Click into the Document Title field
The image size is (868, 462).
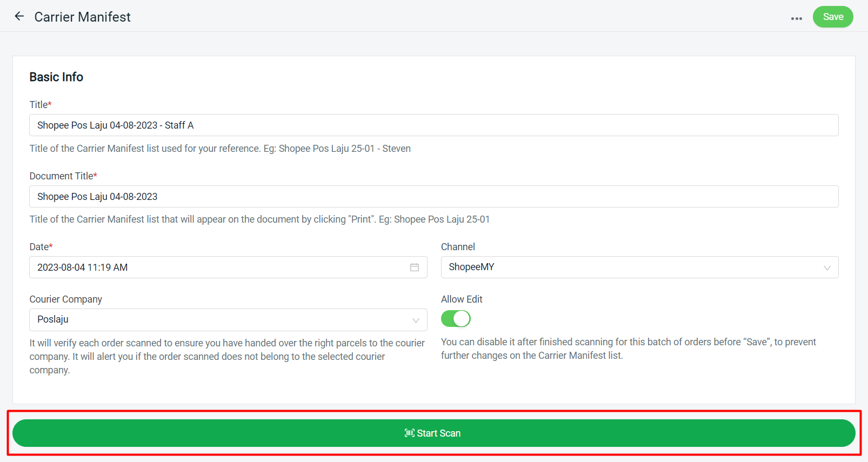433,197
